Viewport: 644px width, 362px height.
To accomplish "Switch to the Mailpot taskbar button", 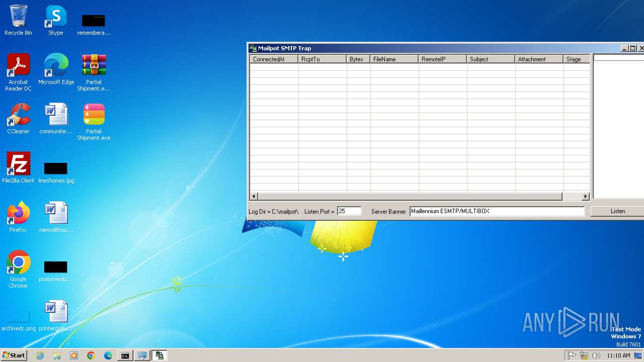I will (x=159, y=355).
